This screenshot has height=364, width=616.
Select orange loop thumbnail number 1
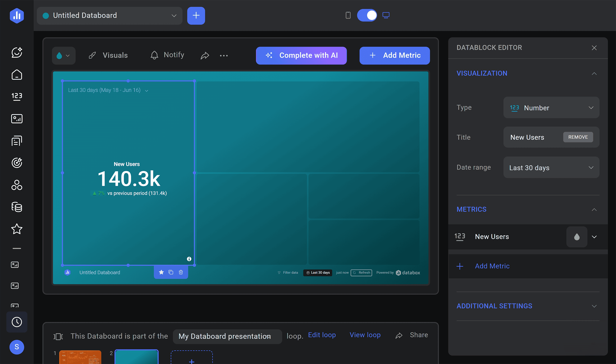[x=80, y=357]
